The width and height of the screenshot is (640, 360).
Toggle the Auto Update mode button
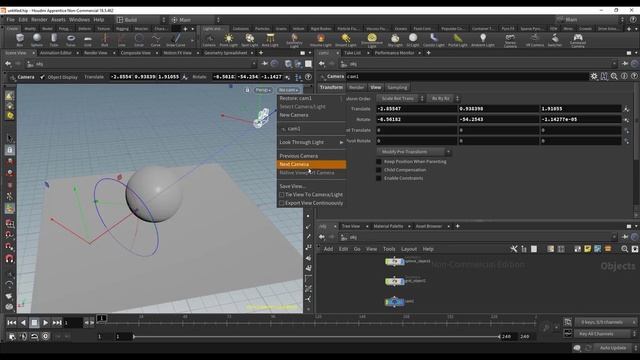613,348
